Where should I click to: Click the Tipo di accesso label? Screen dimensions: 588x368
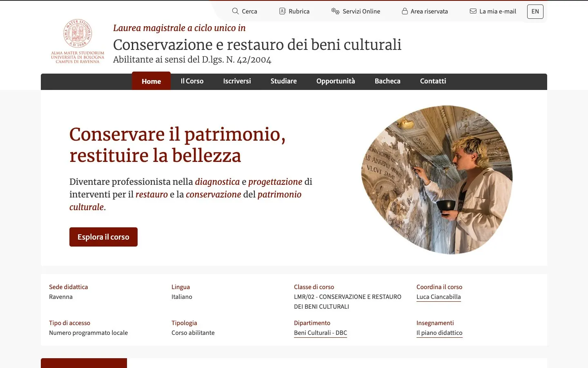(69, 323)
